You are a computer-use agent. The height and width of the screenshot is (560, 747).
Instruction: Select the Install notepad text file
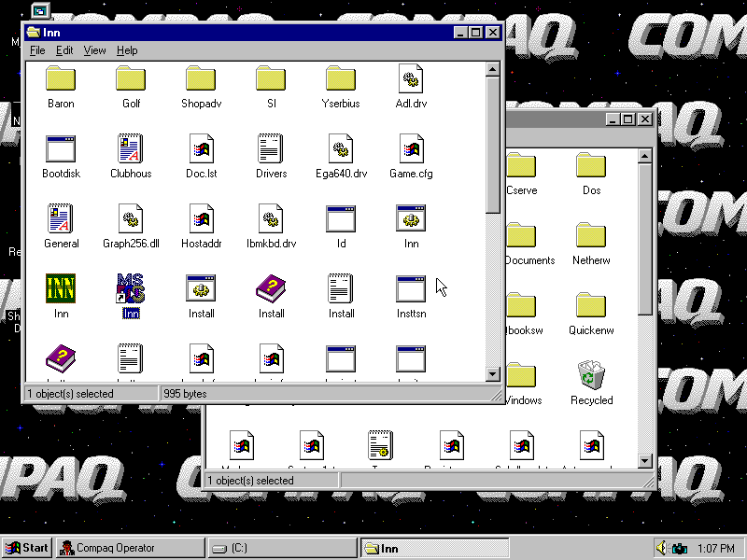(341, 288)
